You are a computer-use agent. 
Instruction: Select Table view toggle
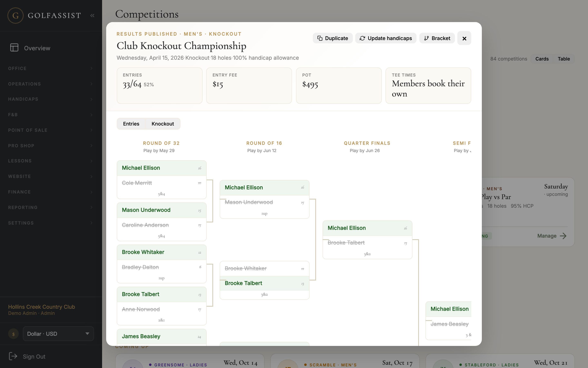point(564,59)
